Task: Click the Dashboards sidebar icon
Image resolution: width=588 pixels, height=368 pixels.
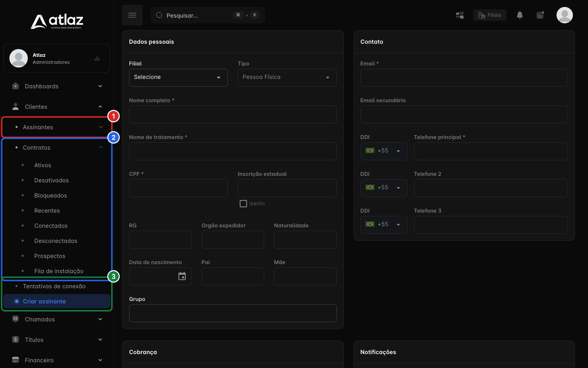Action: click(16, 86)
